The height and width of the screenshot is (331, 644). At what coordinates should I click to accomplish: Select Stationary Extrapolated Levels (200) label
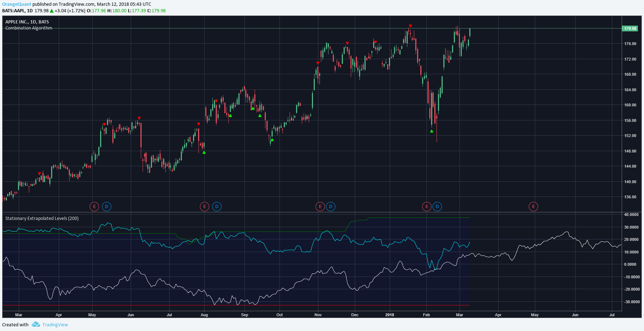[42, 219]
